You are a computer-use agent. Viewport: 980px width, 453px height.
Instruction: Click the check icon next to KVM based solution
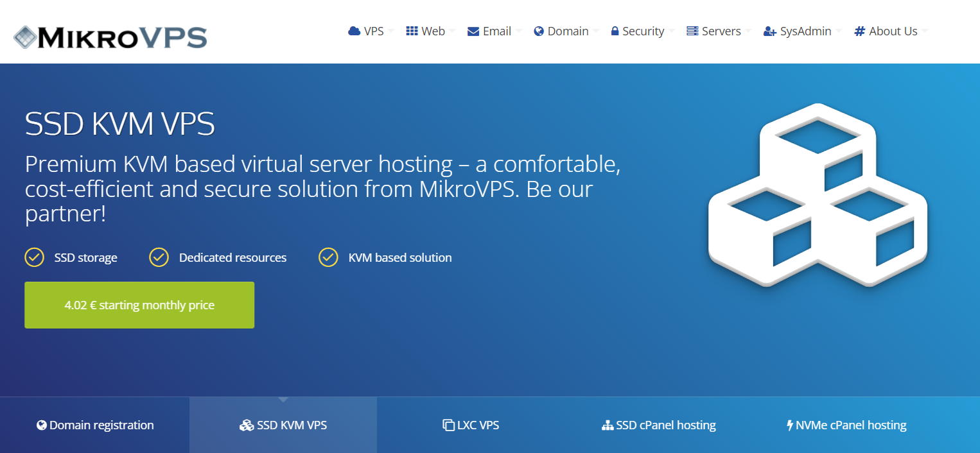(328, 257)
